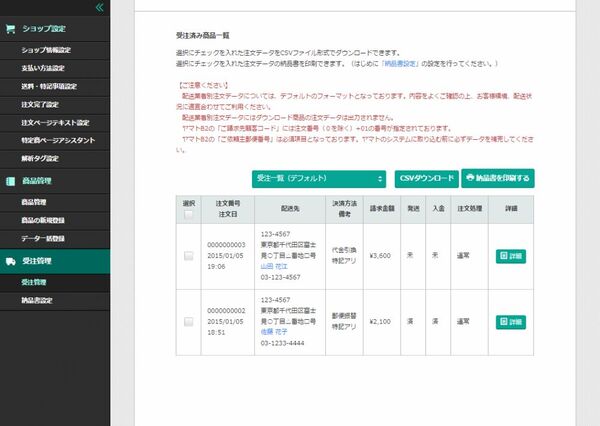This screenshot has height=426, width=600.
Task: Tick the select-all checkbox in the 選択 header
Action: pyautogui.click(x=188, y=215)
